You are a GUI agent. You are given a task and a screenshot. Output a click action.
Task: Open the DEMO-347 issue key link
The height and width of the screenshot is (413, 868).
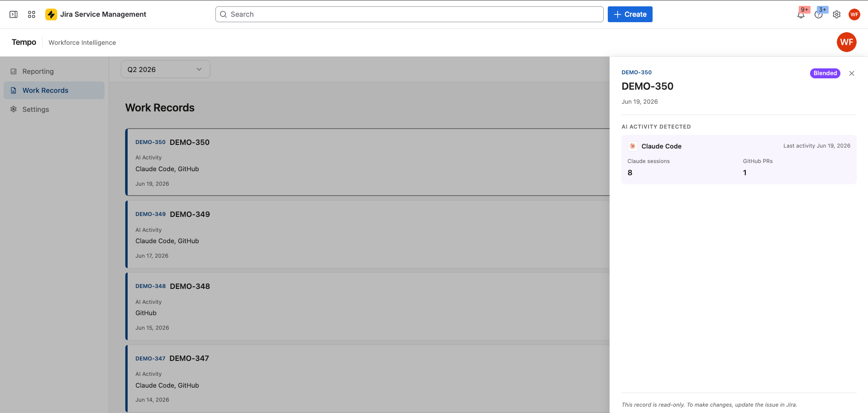click(x=151, y=359)
